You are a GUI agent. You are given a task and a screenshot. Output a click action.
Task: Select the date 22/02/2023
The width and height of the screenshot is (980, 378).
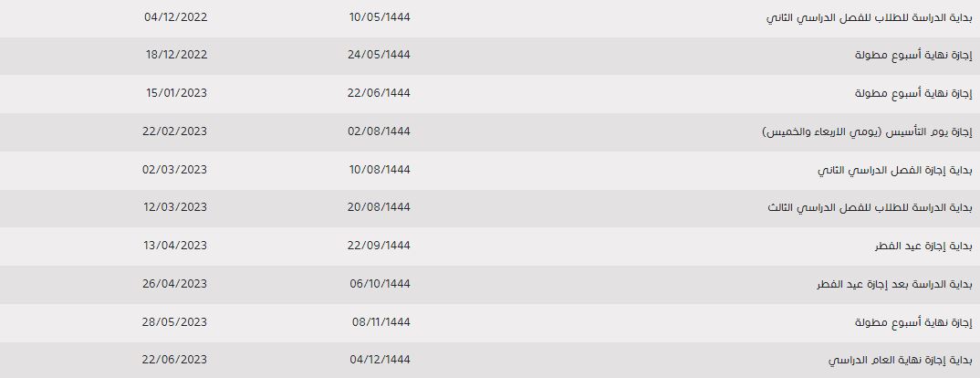(x=174, y=131)
